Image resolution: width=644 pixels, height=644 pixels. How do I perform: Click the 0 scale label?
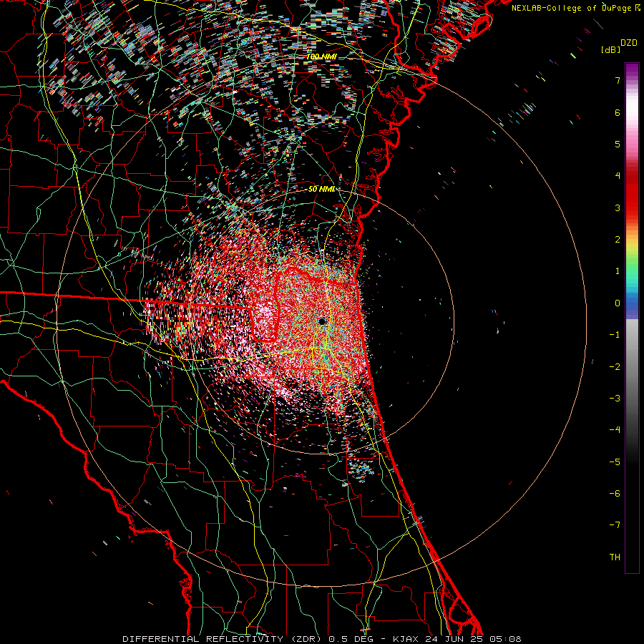tap(618, 303)
